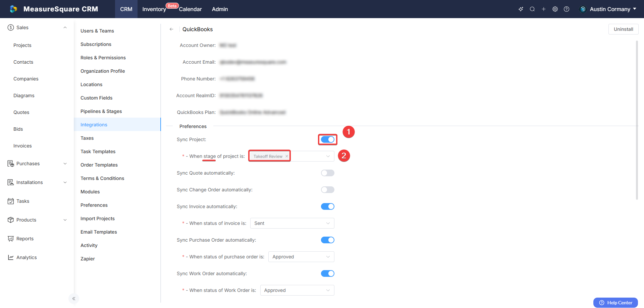644x308 pixels.
Task: Go to Companies in the sidebar
Action: tap(26, 79)
